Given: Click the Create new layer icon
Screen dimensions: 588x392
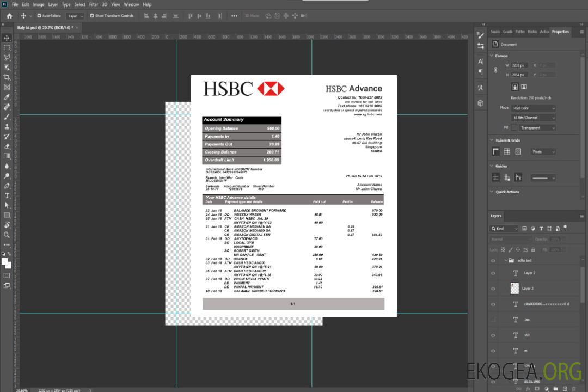Looking at the screenshot, I should [x=565, y=389].
